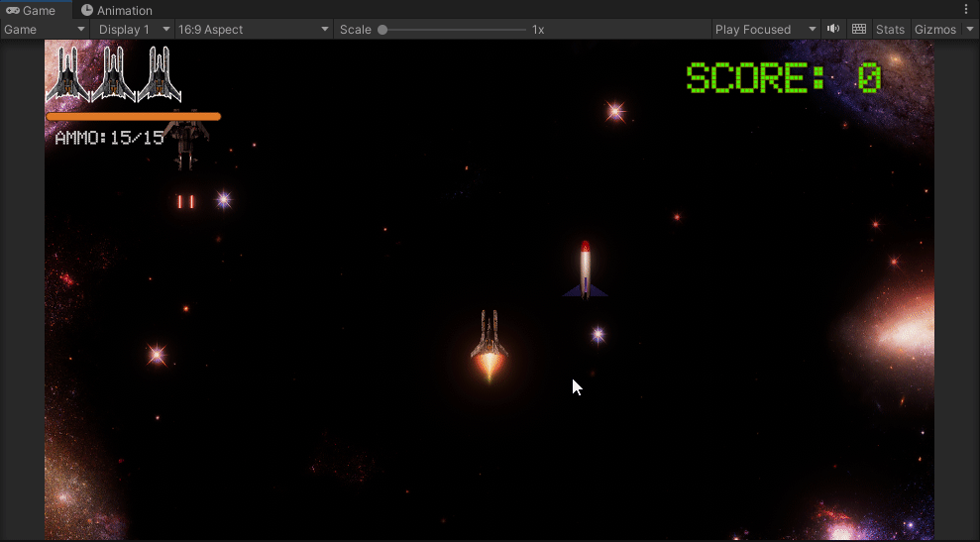This screenshot has height=542, width=980.
Task: Open the Gizmos dropdown arrow
Action: [970, 30]
